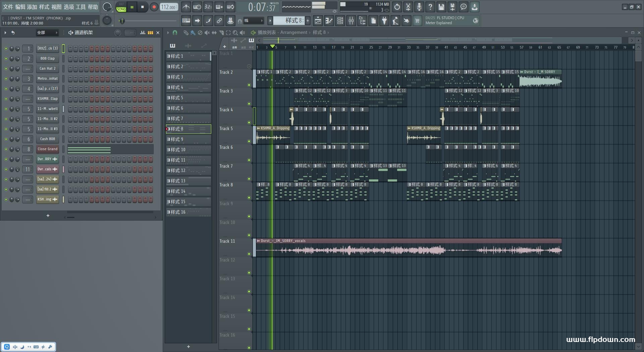Open the 样式 menu in the menu bar

point(44,7)
